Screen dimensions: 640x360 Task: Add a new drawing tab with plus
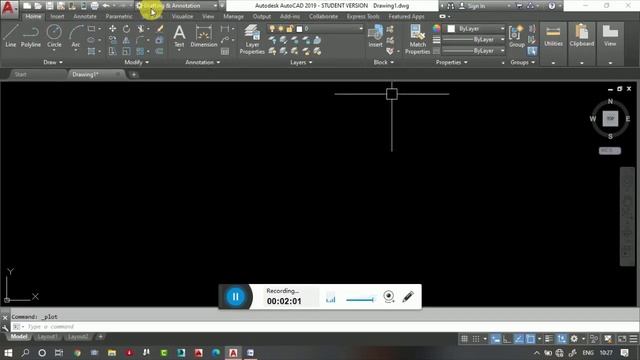[134, 74]
